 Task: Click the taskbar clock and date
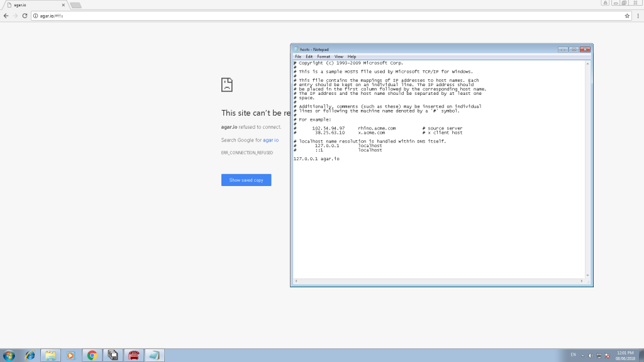point(625,356)
